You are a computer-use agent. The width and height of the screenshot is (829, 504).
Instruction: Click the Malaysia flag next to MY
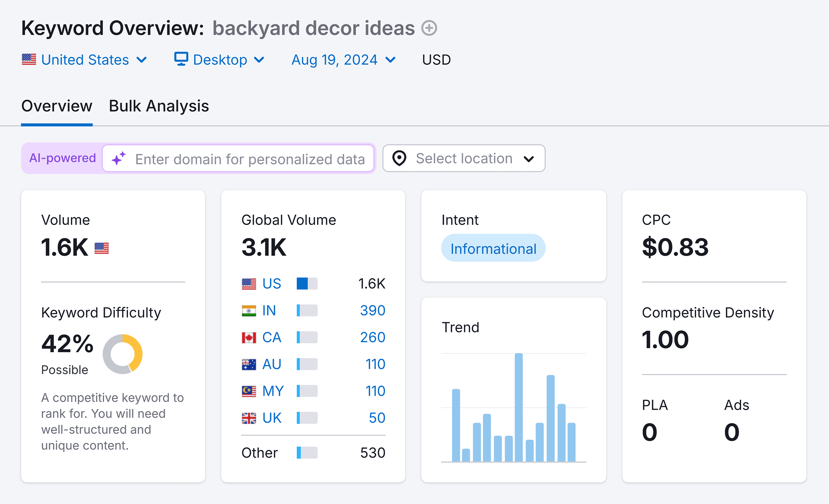(249, 391)
